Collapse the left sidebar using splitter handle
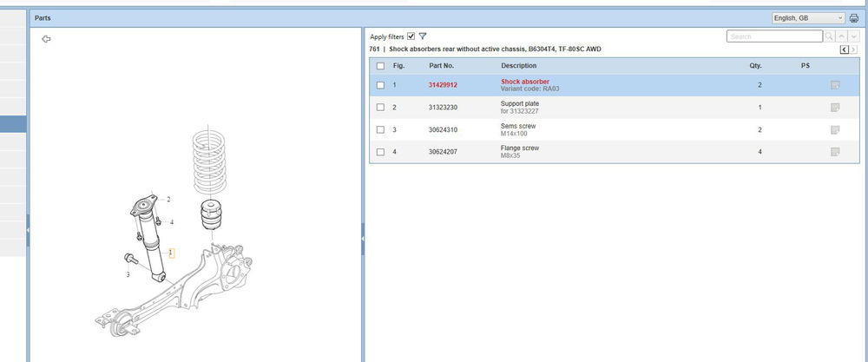 pos(27,230)
